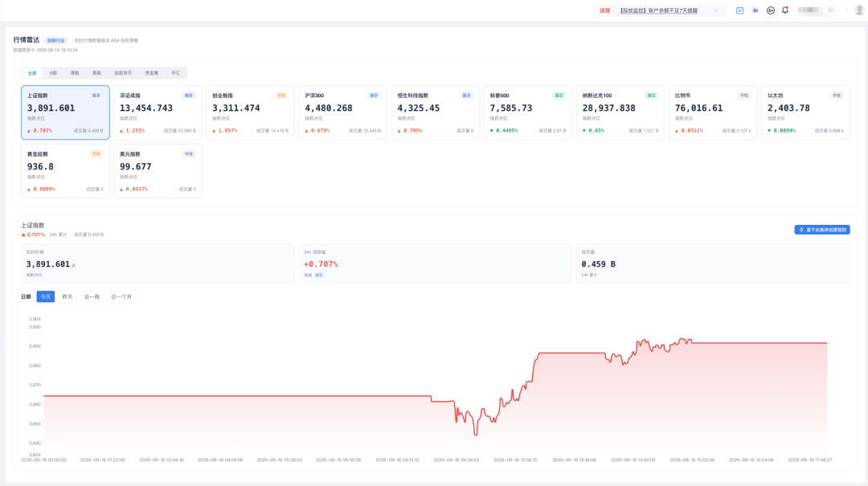Image resolution: width=868 pixels, height=486 pixels.
Task: Select the 标普500 card
Action: point(527,112)
